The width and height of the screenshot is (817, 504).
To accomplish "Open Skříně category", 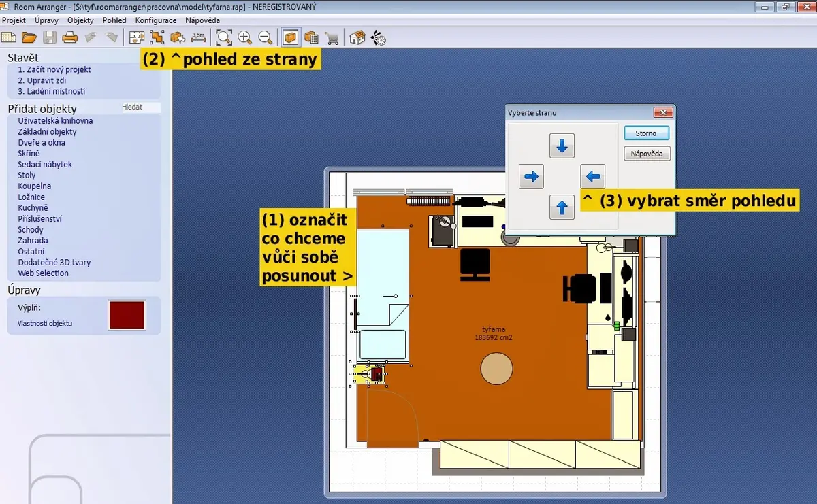I will (29, 154).
